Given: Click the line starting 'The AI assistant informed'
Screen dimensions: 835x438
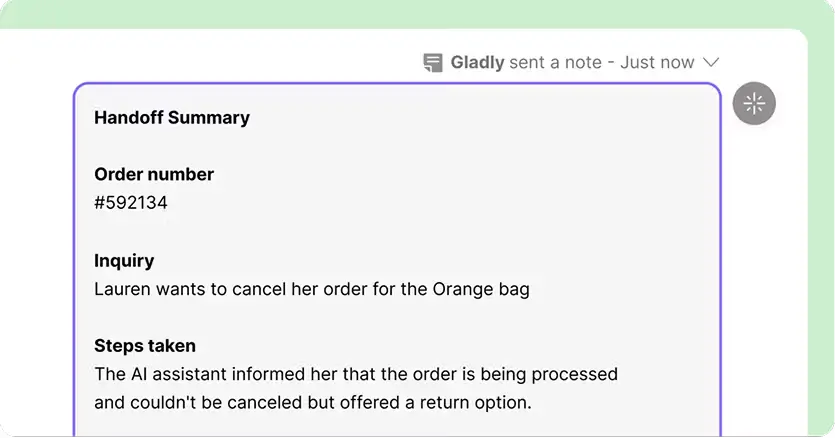Looking at the screenshot, I should (356, 374).
